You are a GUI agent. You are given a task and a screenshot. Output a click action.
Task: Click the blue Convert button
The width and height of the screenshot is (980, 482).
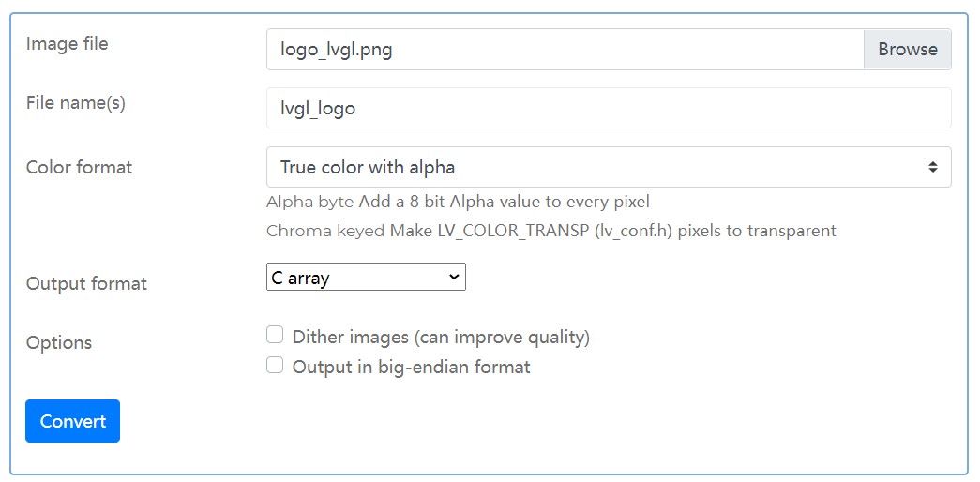(x=72, y=421)
